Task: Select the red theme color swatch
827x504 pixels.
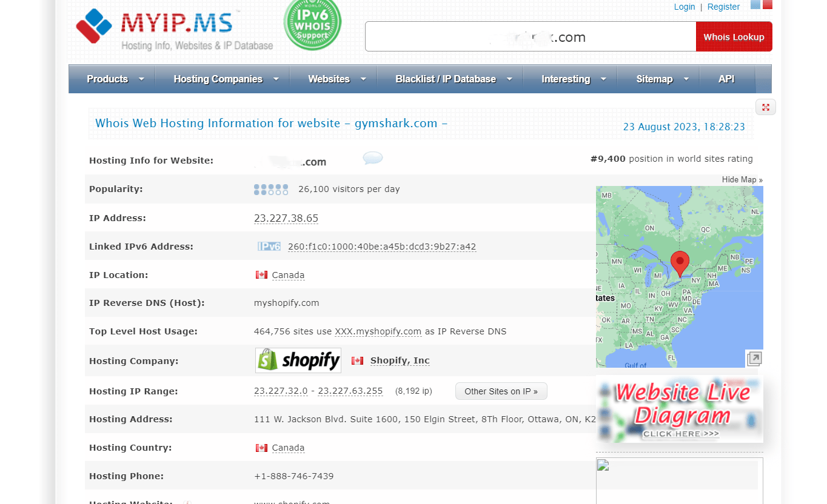Action: (768, 4)
